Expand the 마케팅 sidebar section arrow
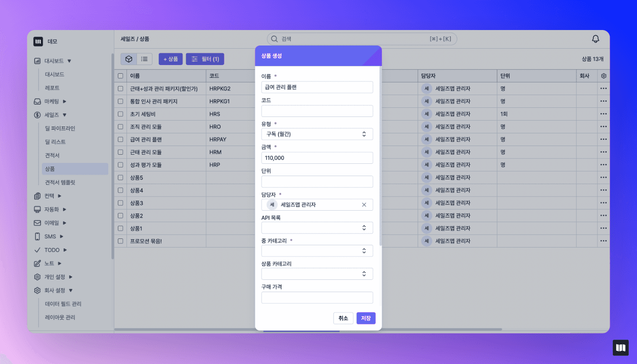The width and height of the screenshot is (637, 364). tap(64, 101)
